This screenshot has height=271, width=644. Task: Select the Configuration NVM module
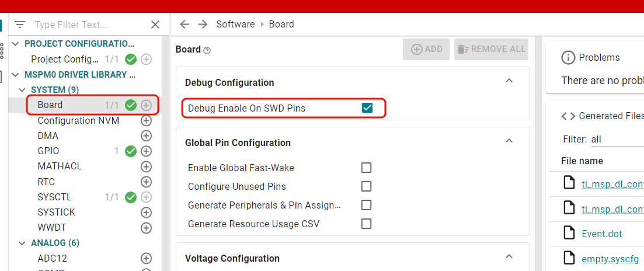point(78,121)
